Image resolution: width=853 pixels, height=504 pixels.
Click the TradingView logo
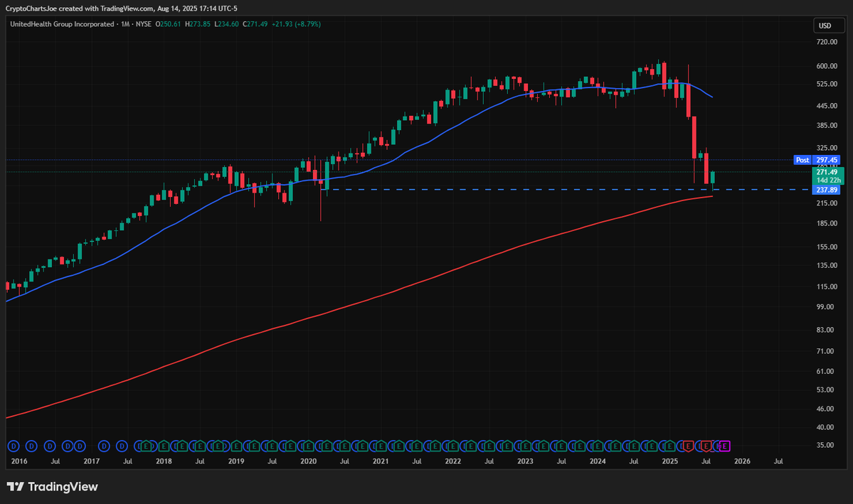tap(52, 487)
